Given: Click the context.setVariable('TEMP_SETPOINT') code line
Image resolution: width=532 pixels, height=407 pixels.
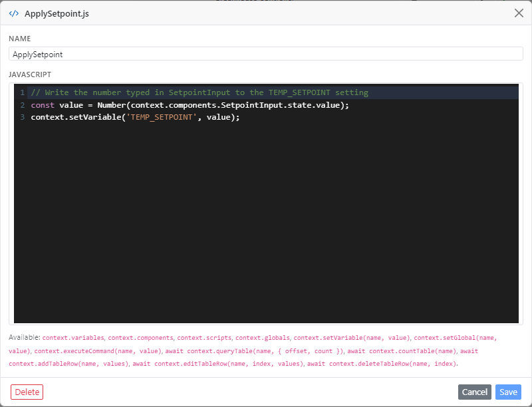Looking at the screenshot, I should point(135,117).
